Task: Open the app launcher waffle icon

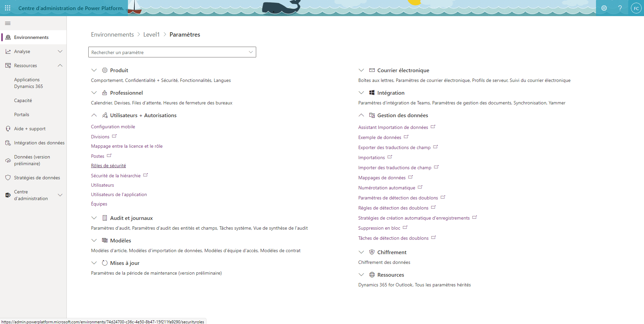Action: pyautogui.click(x=8, y=8)
